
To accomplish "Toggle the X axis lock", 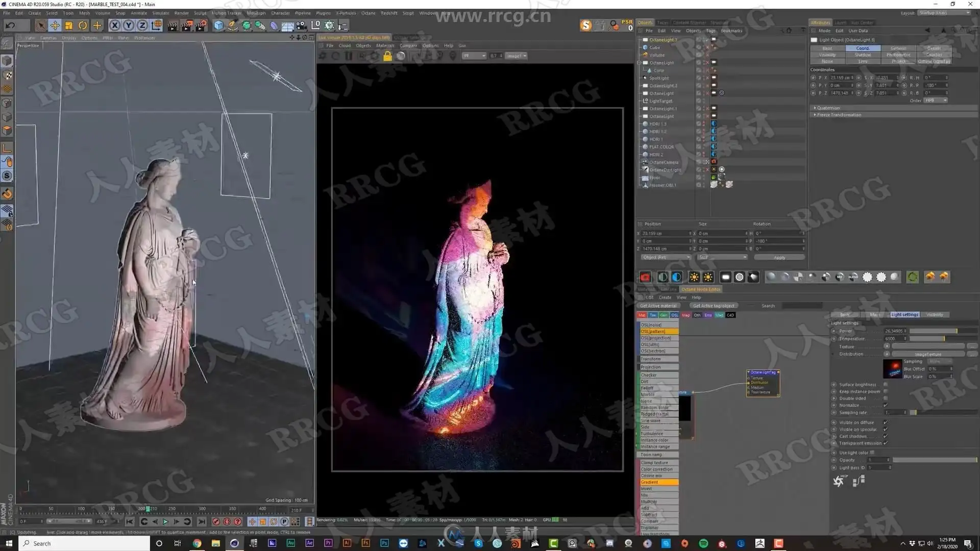I will 114,25.
